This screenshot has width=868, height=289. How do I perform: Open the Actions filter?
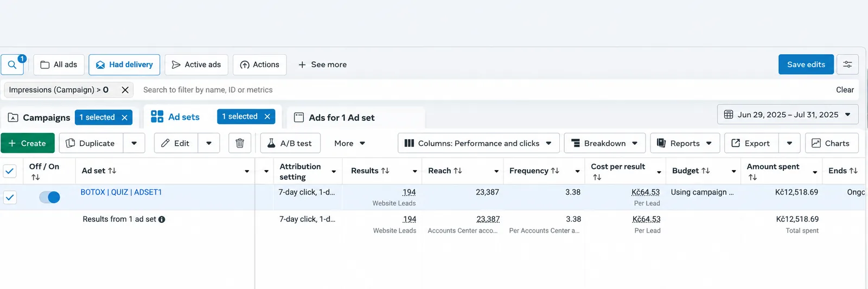coord(260,65)
